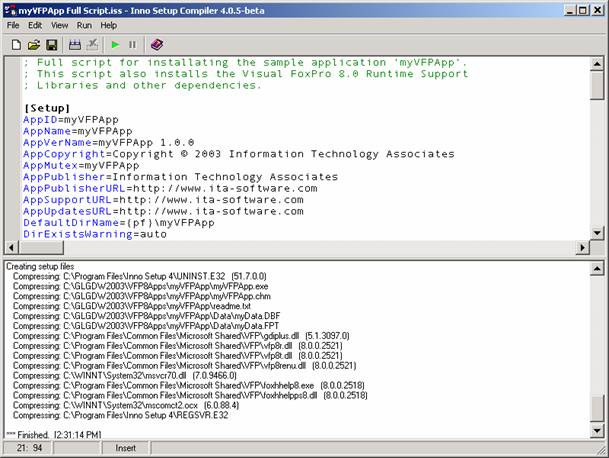Click the myData.FPT compressing output line
The height and width of the screenshot is (458, 609).
pyautogui.click(x=146, y=326)
